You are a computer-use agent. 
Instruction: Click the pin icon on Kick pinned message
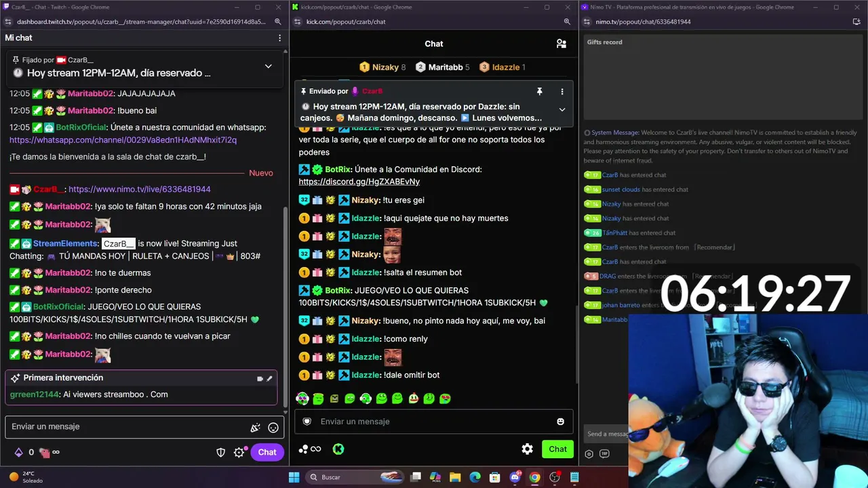[540, 91]
